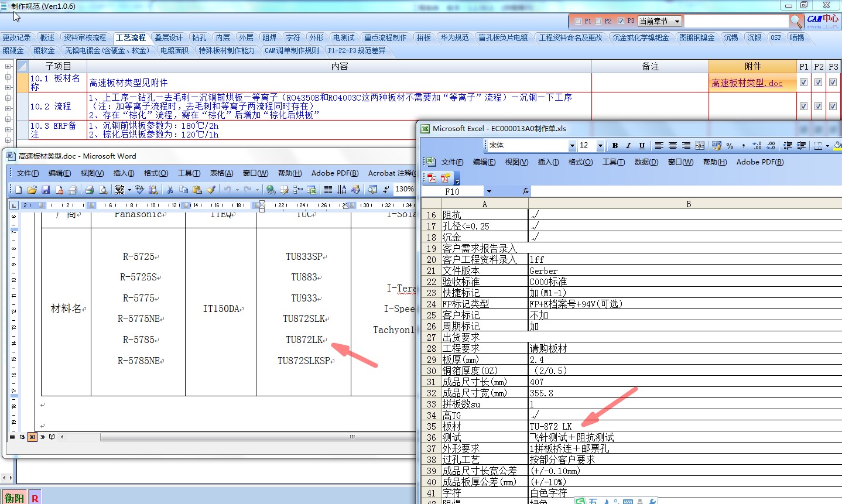Open the 表格(A) menu in Word
The image size is (842, 504).
tap(221, 173)
